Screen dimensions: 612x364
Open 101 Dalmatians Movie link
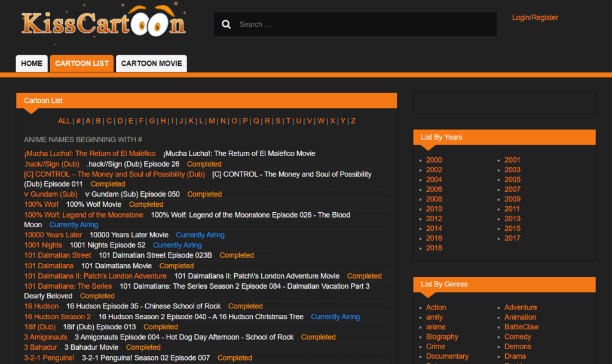pyautogui.click(x=117, y=266)
